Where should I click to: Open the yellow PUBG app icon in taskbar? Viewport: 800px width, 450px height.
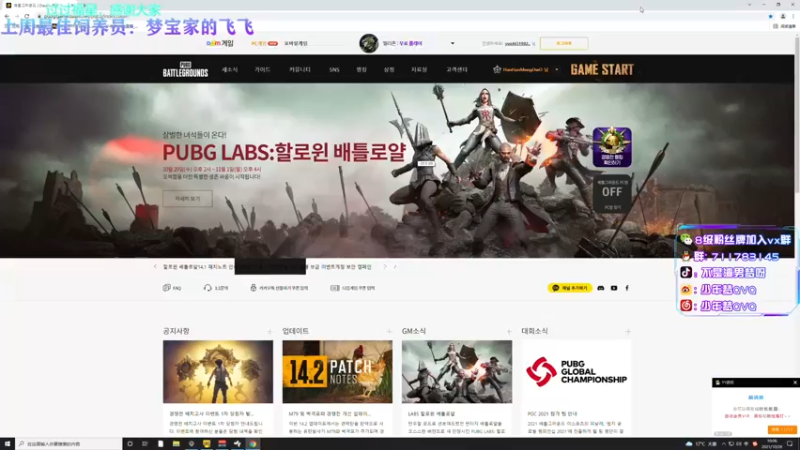pos(207,444)
